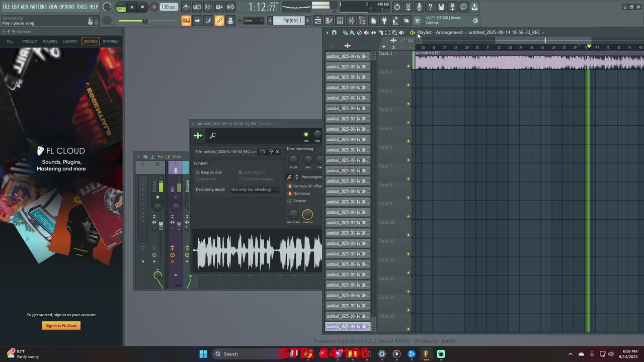
Task: Select the playlist zoom magnifier tool
Action: tap(394, 33)
